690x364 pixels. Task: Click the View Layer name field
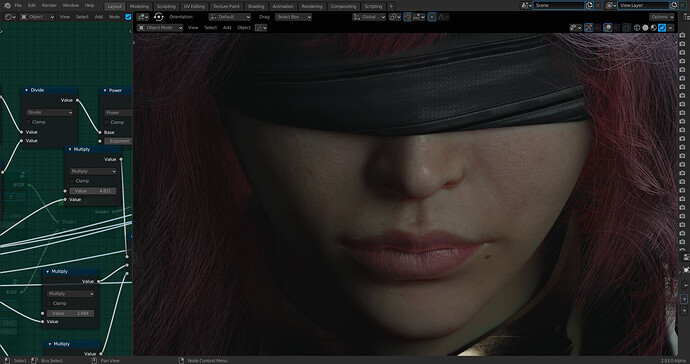[x=643, y=5]
